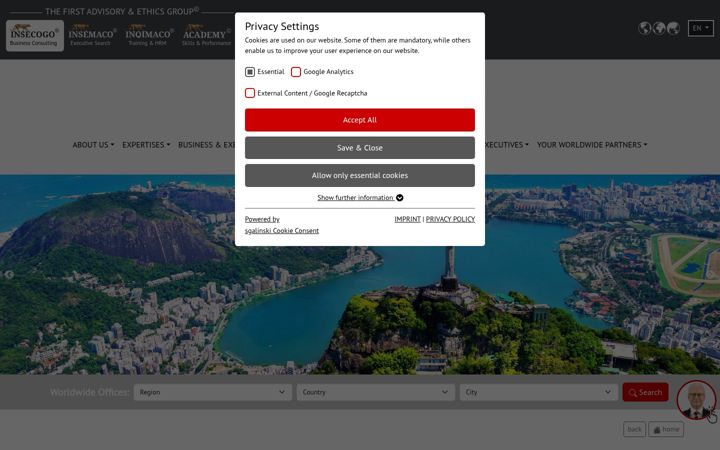720x450 pixels.
Task: Open the sgalinski Cookie Consent link
Action: point(281,231)
